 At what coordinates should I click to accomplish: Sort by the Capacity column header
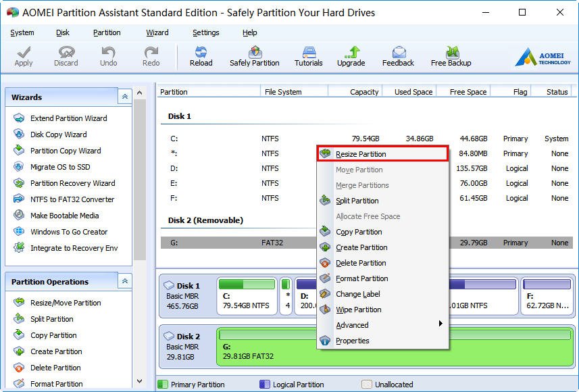click(x=355, y=92)
